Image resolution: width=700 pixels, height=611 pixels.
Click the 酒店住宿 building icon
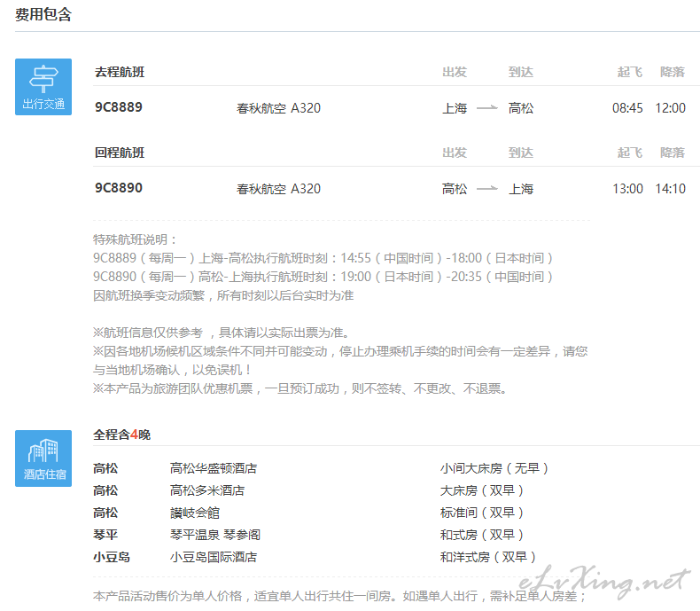[43, 458]
